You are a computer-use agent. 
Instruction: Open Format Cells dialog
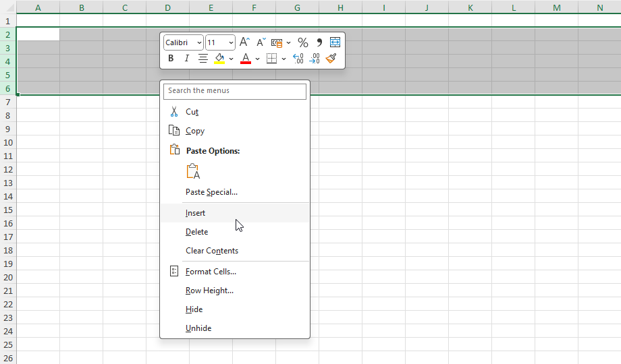pos(235,272)
